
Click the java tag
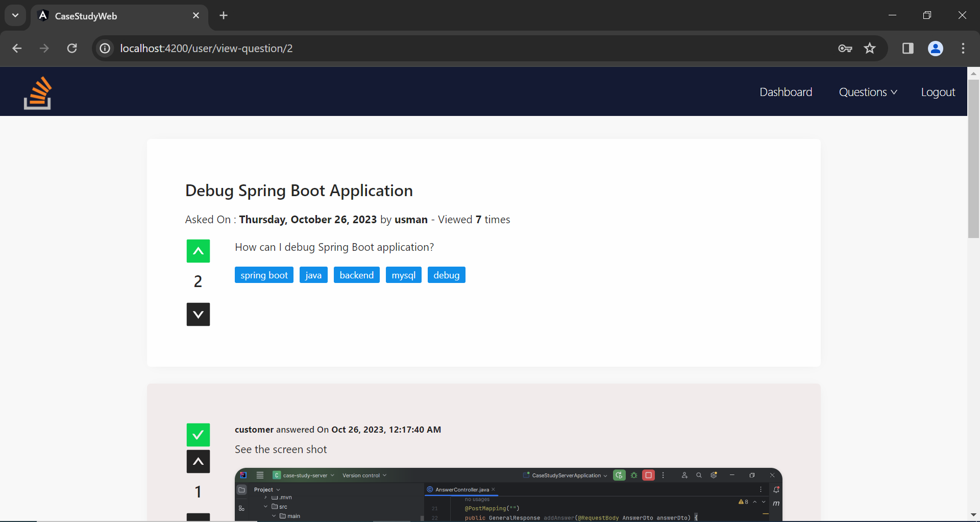pos(313,275)
